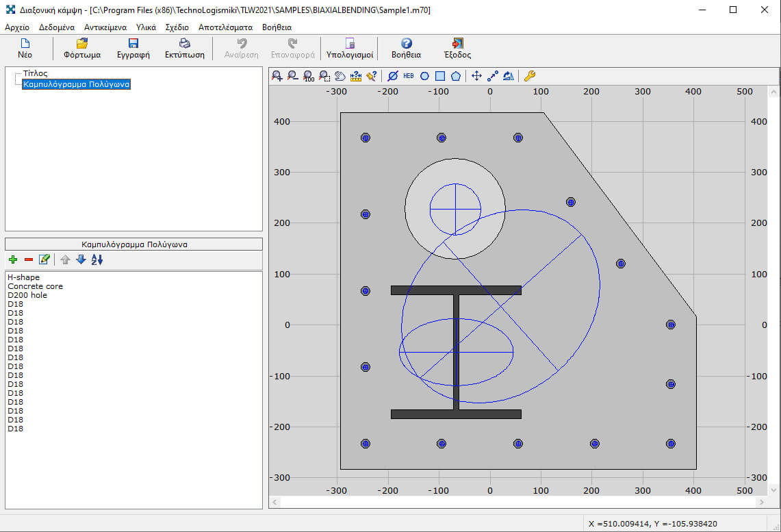Click the zoom in magnifier icon
This screenshot has height=532, width=781.
277,76
